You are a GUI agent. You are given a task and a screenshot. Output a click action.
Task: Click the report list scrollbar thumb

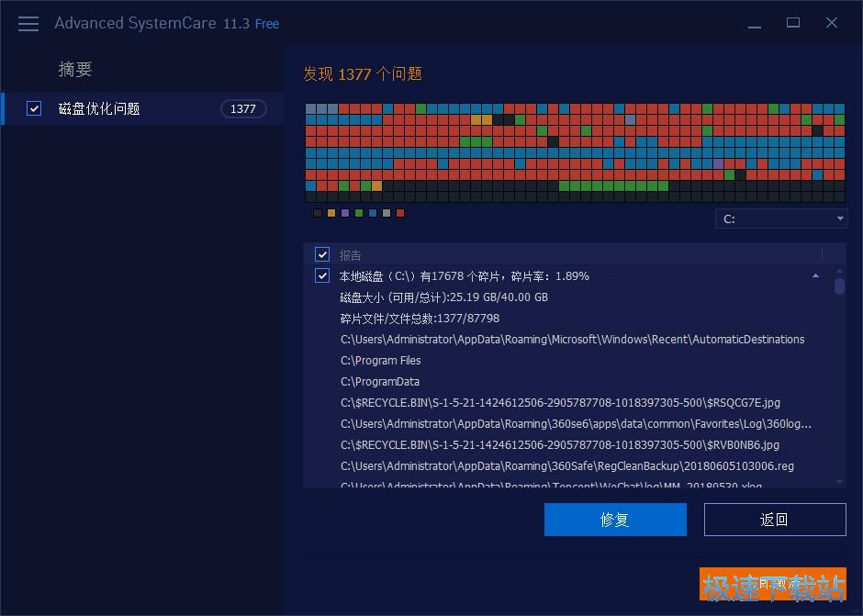click(839, 286)
